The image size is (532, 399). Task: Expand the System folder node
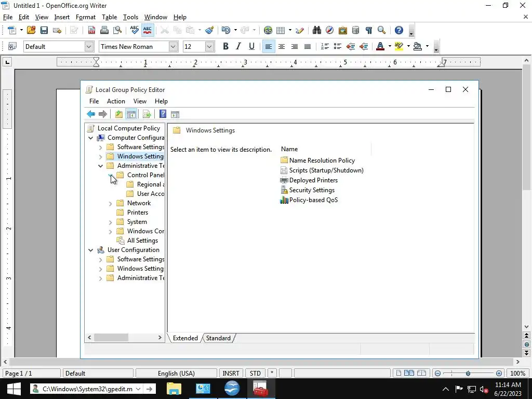(110, 222)
